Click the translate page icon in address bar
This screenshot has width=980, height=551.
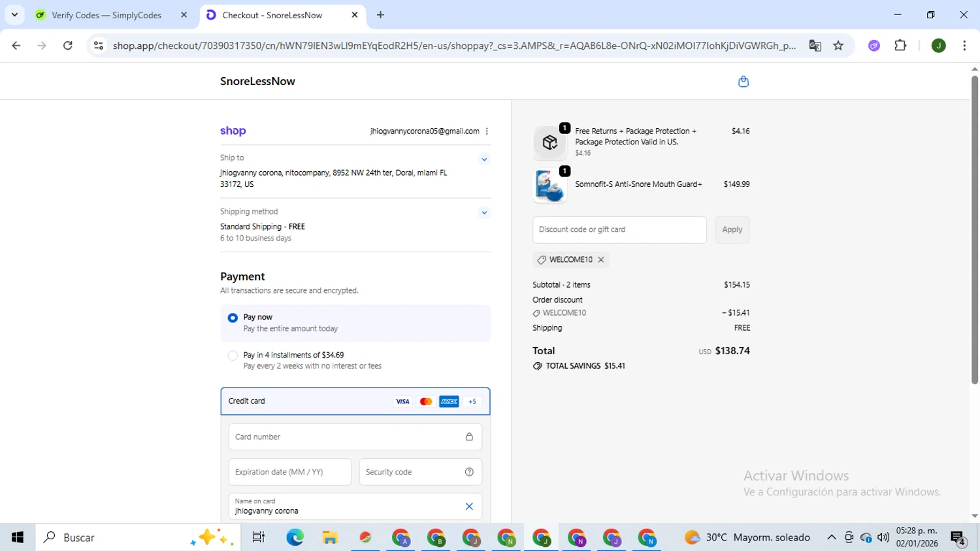[815, 46]
